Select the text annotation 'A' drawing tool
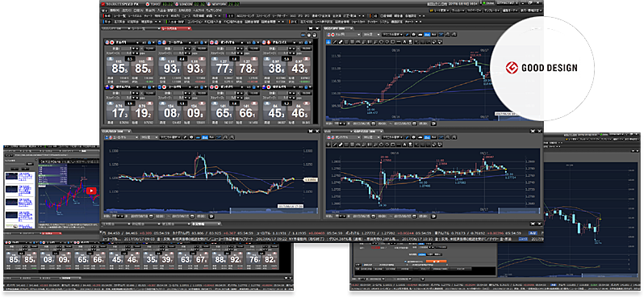The width and height of the screenshot is (644, 298). (x=404, y=42)
